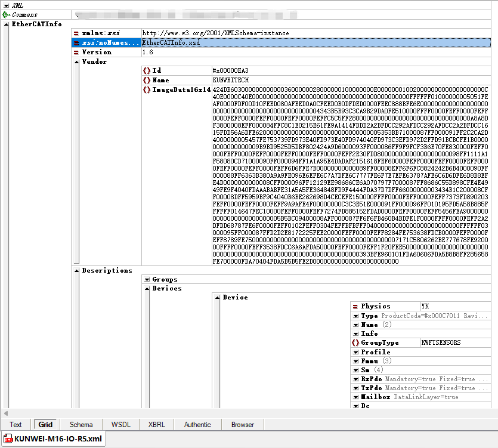Select the xmlns:xsi attribute name
The height and width of the screenshot is (448, 498).
pyautogui.click(x=101, y=33)
